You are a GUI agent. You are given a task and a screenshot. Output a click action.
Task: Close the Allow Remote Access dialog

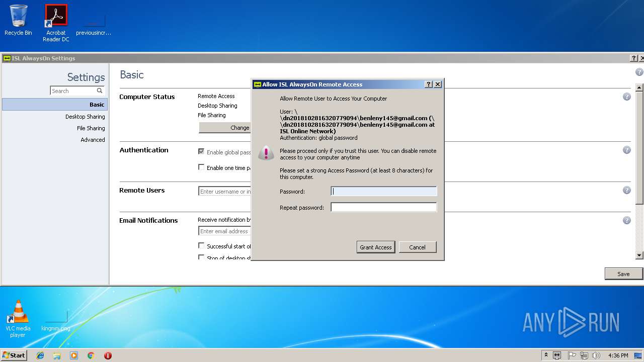pyautogui.click(x=438, y=84)
